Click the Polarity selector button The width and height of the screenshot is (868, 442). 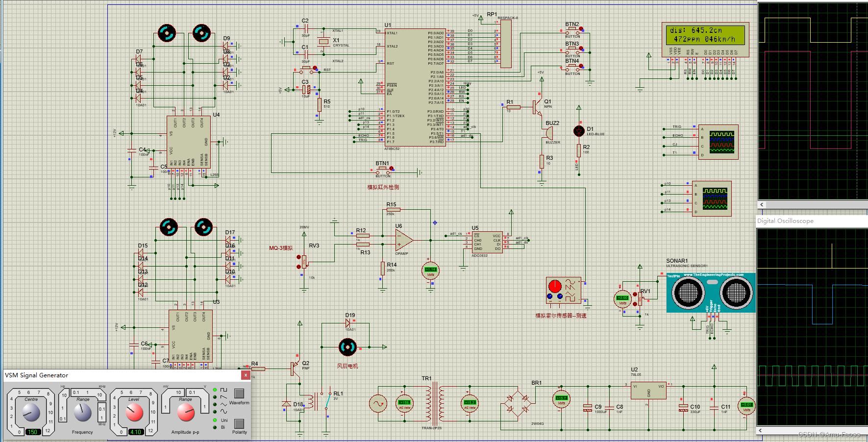click(x=239, y=423)
